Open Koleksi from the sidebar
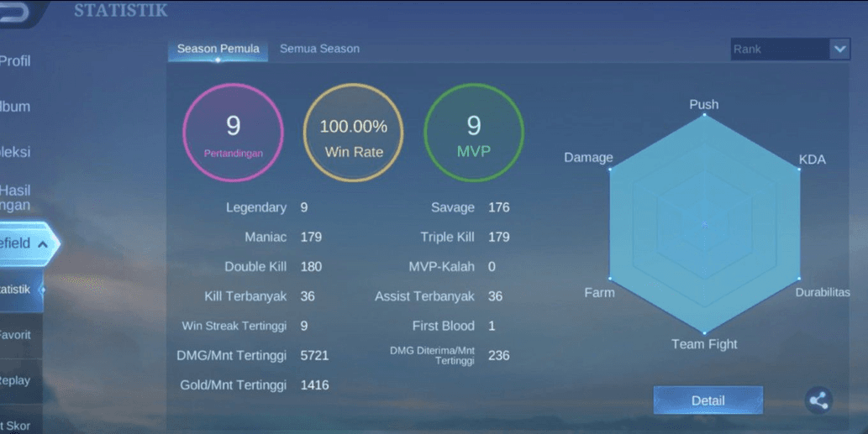This screenshot has width=868, height=434. 15,151
